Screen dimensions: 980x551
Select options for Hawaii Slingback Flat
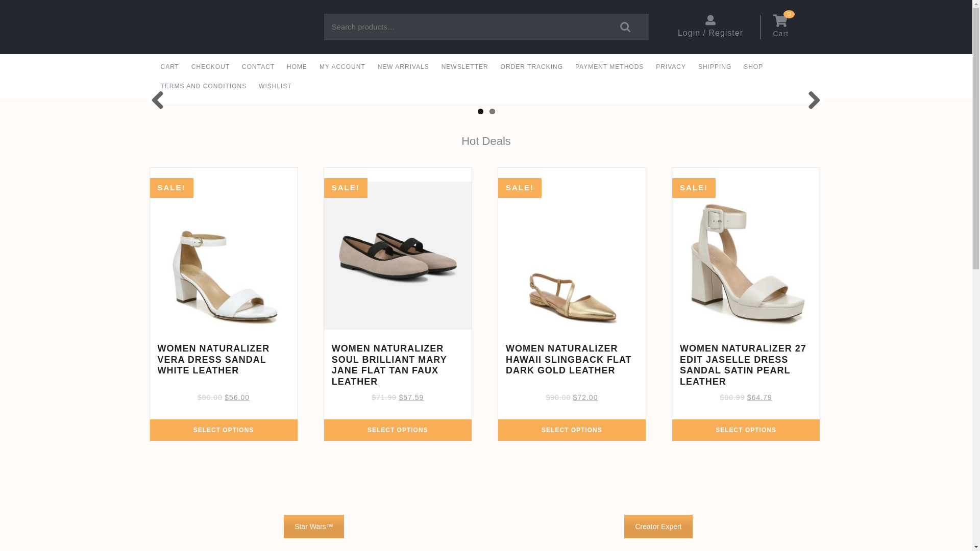(572, 430)
